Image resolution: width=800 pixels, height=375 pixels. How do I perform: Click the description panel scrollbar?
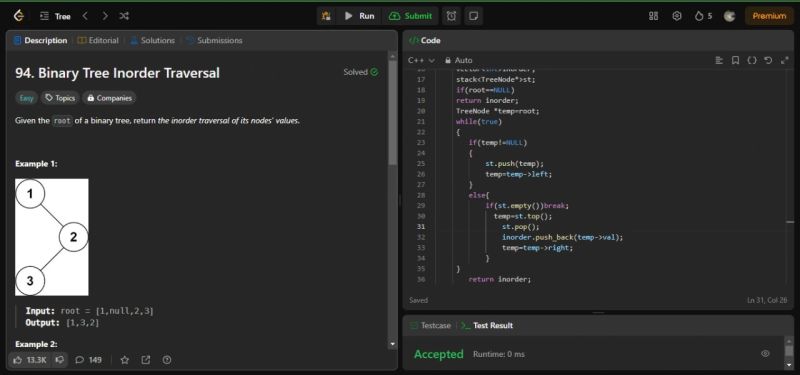(392, 112)
